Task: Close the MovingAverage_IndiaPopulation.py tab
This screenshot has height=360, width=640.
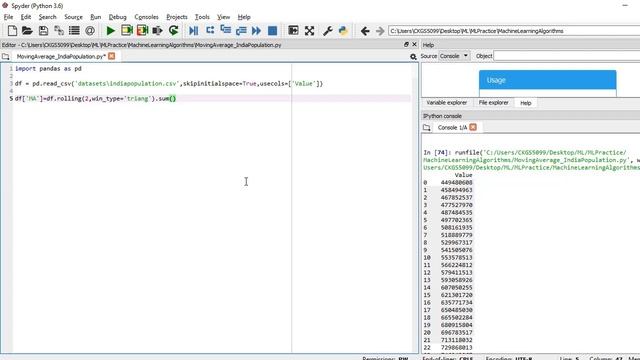Action: click(111, 56)
